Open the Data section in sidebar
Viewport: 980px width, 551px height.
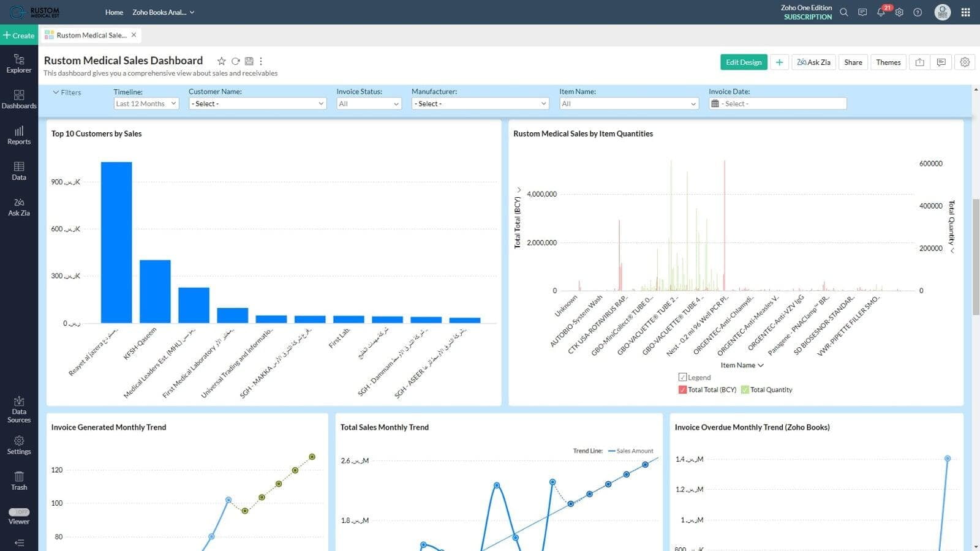(x=19, y=171)
